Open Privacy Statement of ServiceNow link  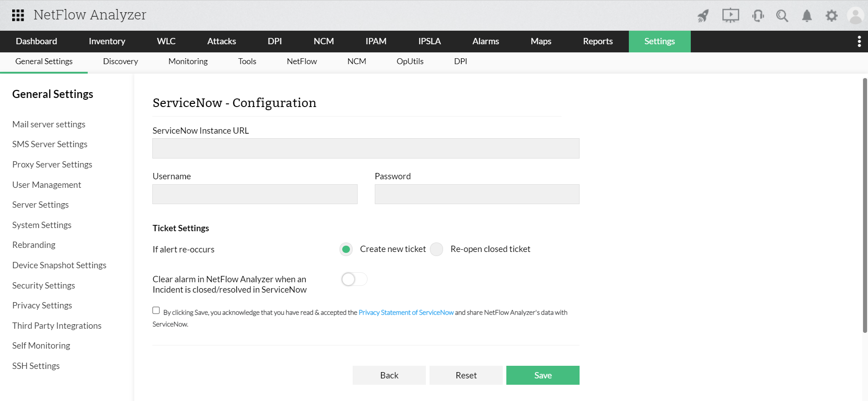coord(406,312)
